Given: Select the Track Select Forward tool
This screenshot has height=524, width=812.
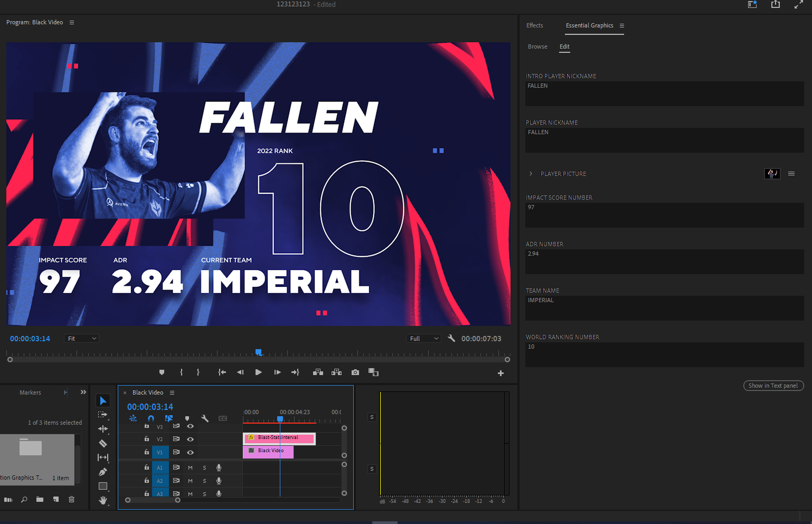Looking at the screenshot, I should point(103,415).
